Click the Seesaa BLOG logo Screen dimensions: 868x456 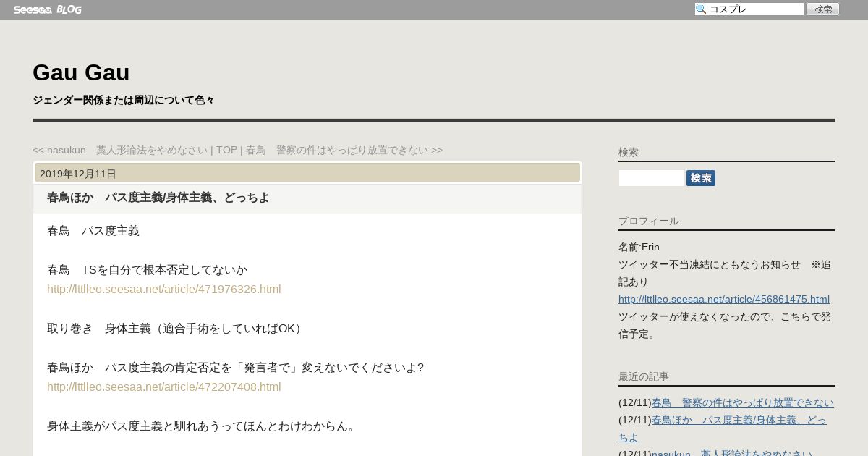pos(48,9)
